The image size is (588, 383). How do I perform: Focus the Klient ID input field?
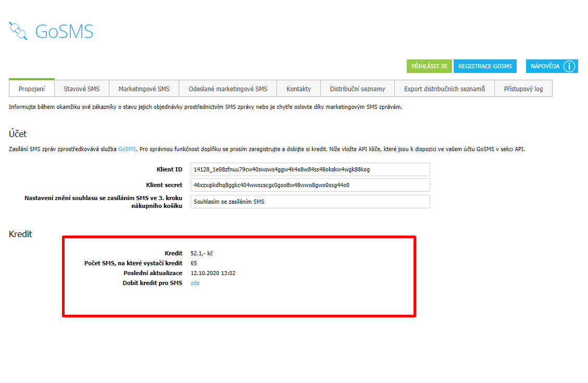pyautogui.click(x=310, y=169)
